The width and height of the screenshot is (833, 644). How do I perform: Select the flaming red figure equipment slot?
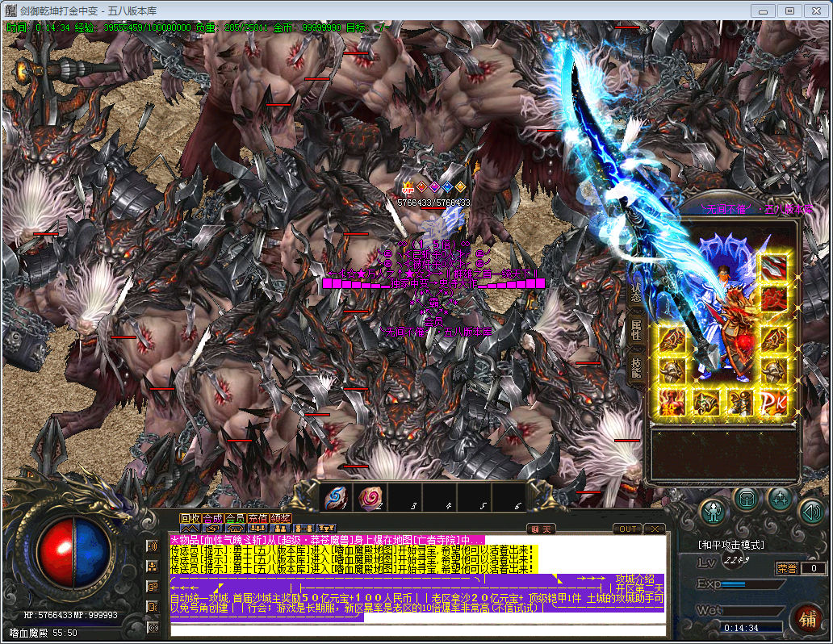coord(672,403)
